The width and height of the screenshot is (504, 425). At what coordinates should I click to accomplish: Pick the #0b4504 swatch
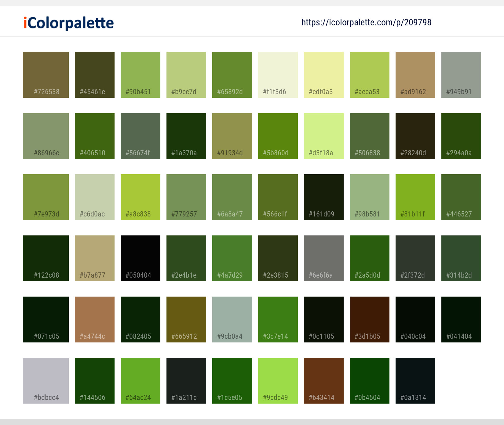pos(370,381)
